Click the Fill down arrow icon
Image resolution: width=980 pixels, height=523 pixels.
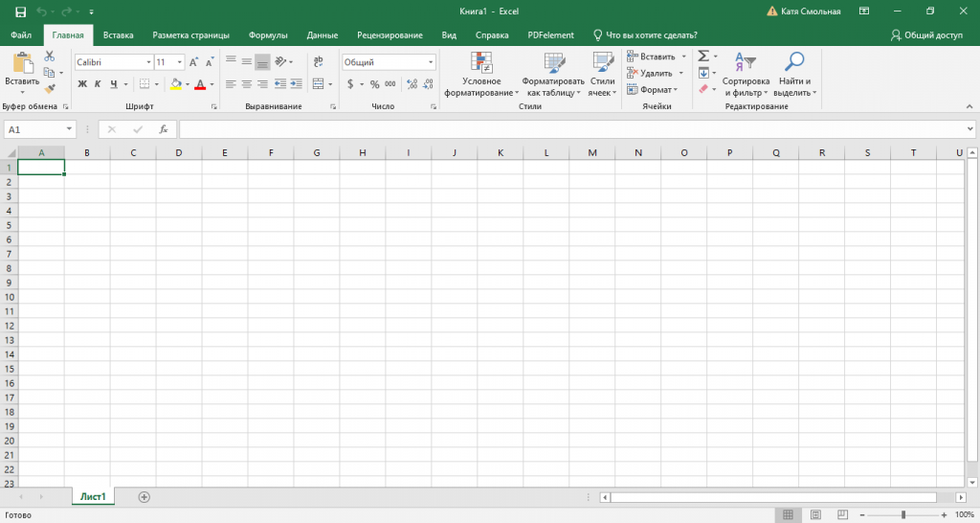tap(703, 73)
